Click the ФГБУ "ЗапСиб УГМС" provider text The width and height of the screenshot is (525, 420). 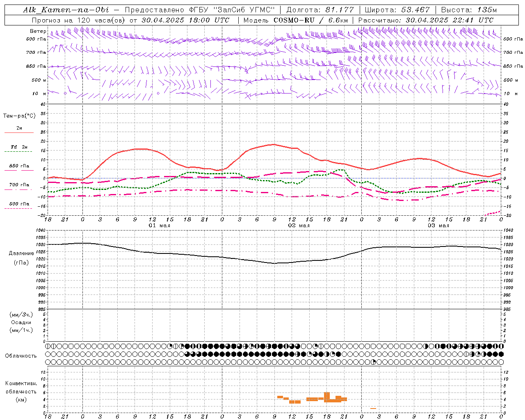pyautogui.click(x=236, y=10)
